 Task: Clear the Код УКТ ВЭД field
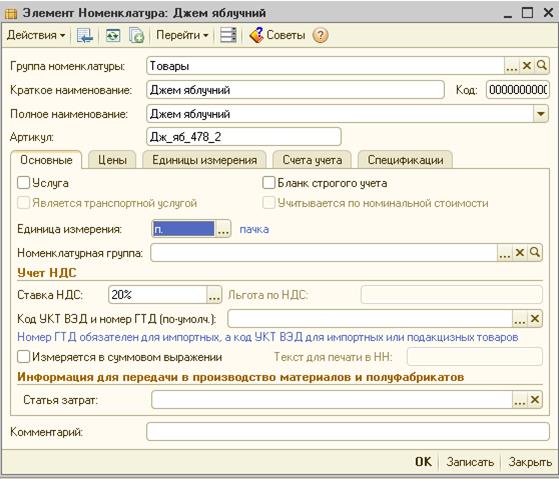click(535, 319)
